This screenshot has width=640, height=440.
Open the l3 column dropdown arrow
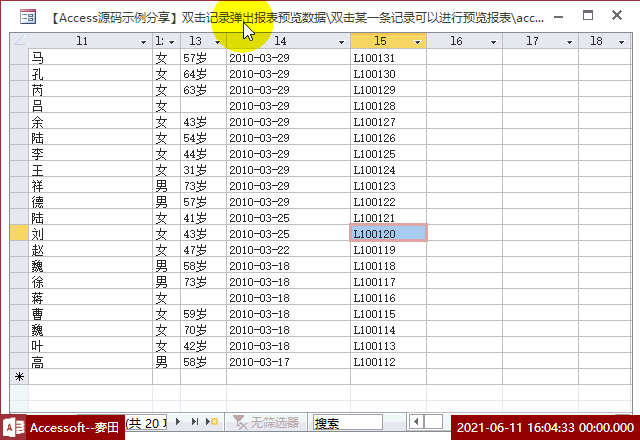tap(218, 42)
